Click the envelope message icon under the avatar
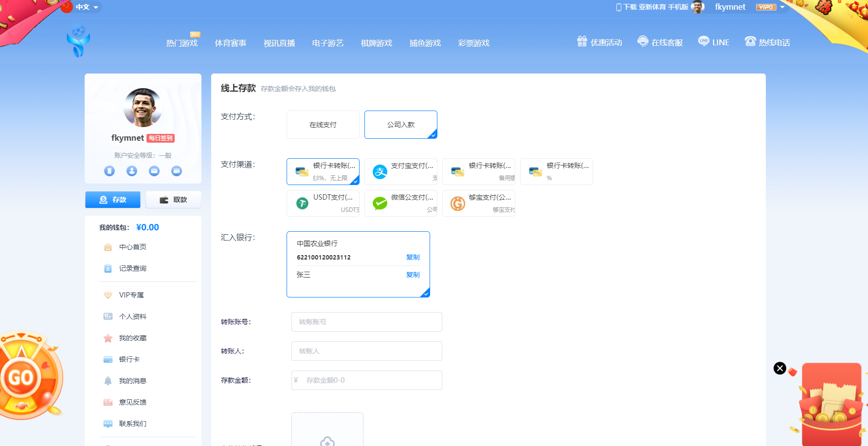Viewport: 868px width, 446px height. click(154, 171)
